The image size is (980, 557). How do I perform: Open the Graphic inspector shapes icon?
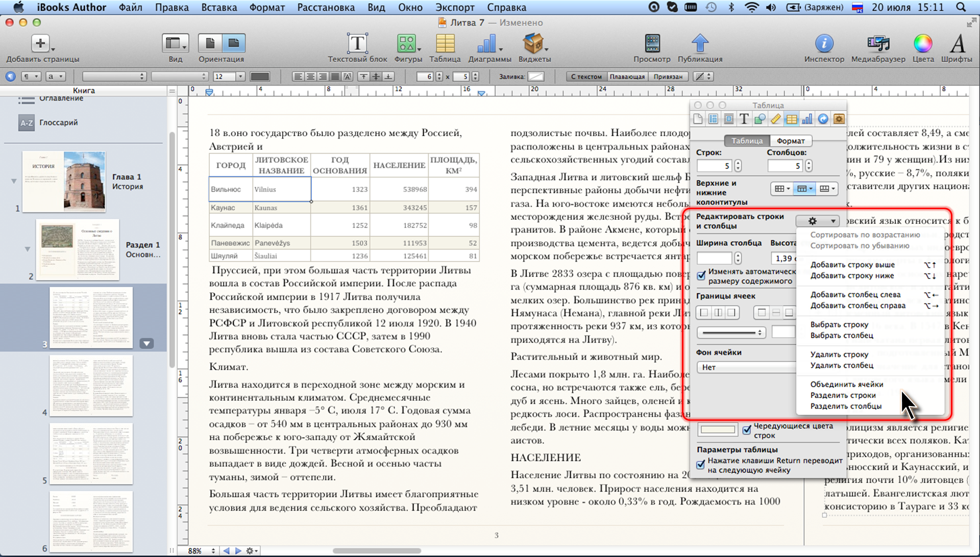(x=760, y=119)
